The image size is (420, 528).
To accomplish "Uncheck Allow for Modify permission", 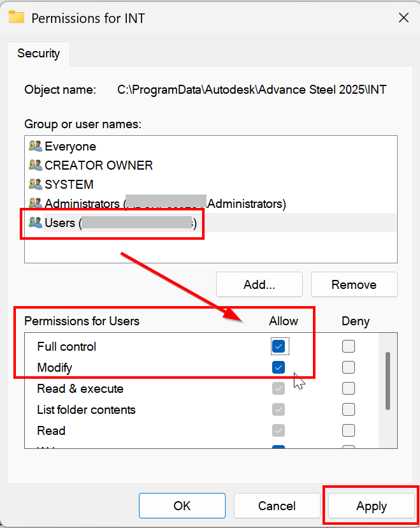I will [279, 368].
